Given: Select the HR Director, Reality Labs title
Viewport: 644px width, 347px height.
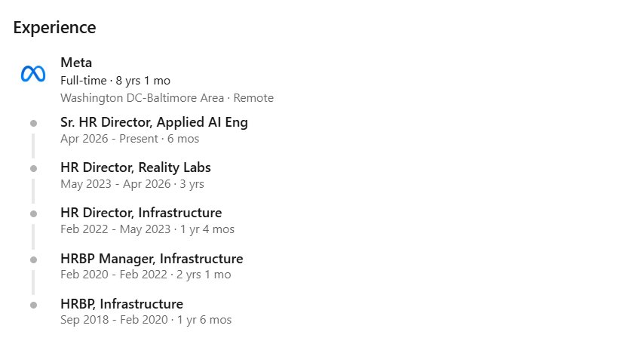Looking at the screenshot, I should coord(136,167).
